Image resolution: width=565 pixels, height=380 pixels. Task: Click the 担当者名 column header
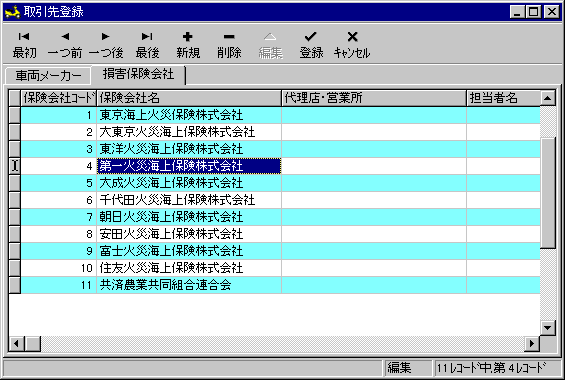(503, 98)
